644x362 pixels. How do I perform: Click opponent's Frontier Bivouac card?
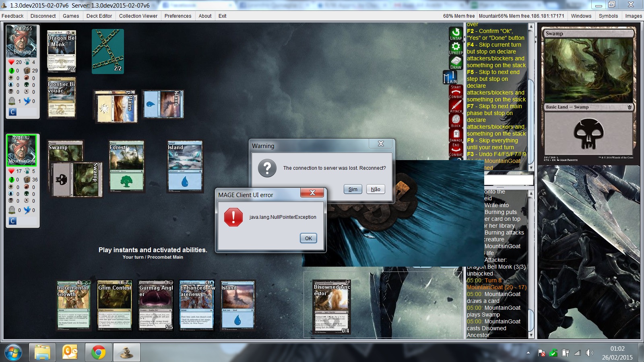62,97
